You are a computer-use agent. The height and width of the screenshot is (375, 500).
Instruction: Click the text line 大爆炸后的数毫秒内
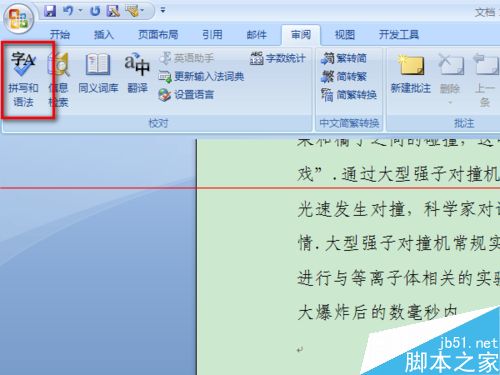click(x=378, y=313)
